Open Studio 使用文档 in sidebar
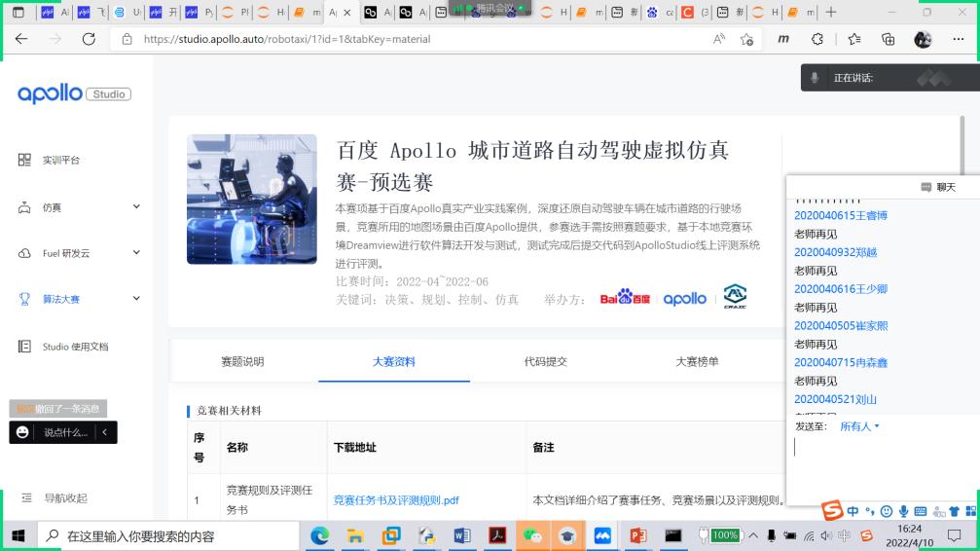The width and height of the screenshot is (980, 551). coord(75,347)
